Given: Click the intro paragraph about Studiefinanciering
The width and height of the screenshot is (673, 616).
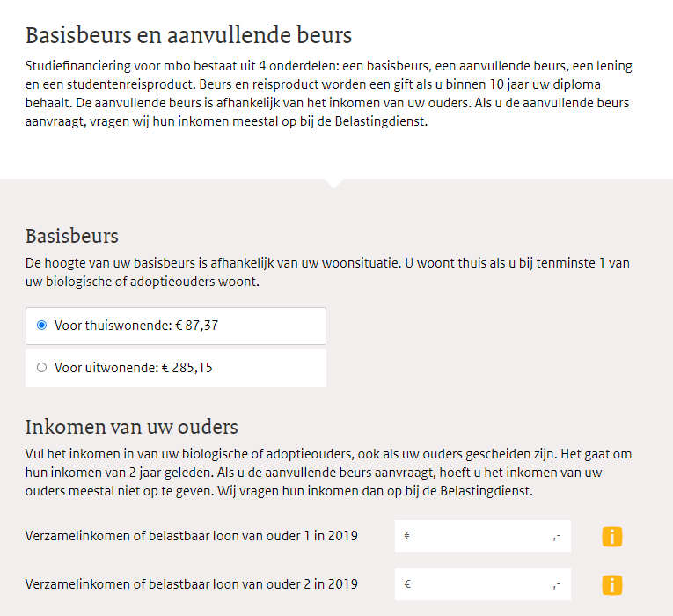Looking at the screenshot, I should click(x=329, y=94).
